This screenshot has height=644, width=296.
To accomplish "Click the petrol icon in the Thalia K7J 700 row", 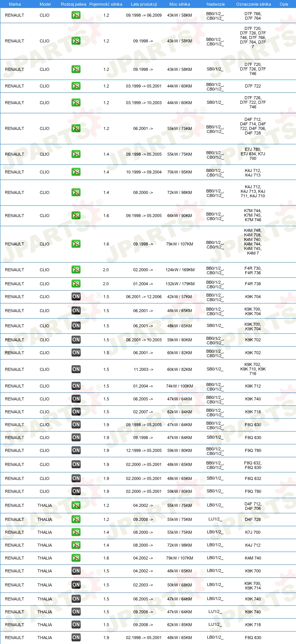I will (x=76, y=532).
